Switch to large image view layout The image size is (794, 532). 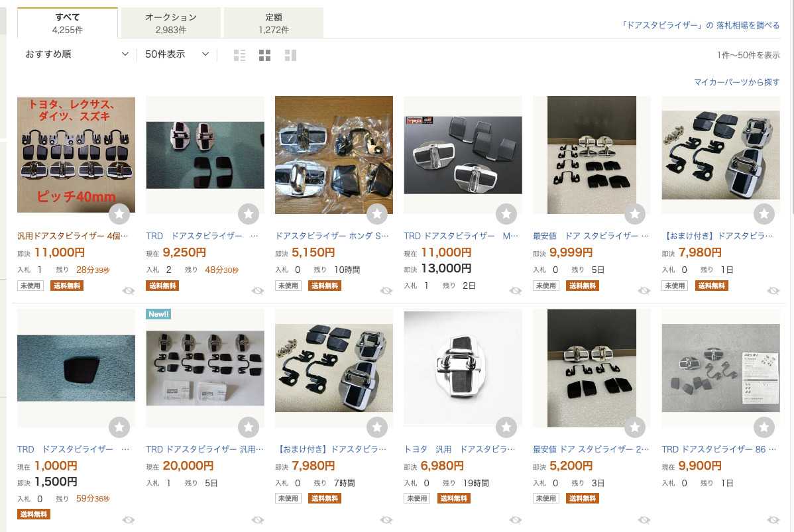[x=290, y=55]
